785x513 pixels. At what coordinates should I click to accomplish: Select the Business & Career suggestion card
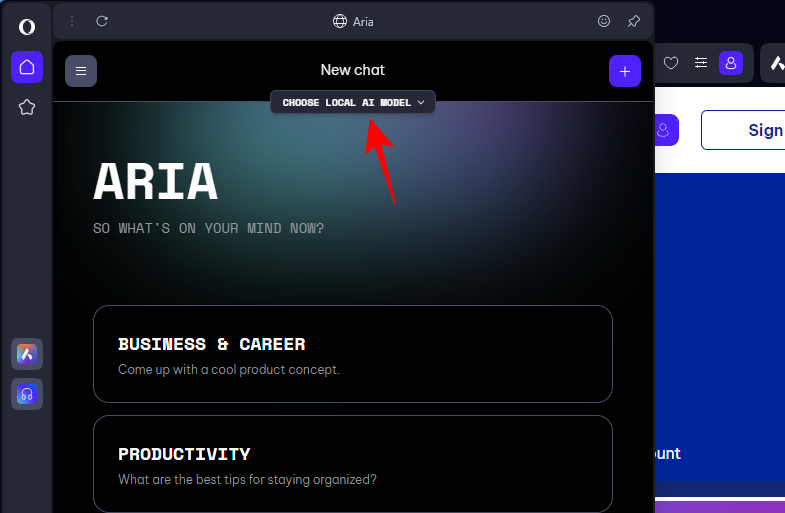click(353, 354)
